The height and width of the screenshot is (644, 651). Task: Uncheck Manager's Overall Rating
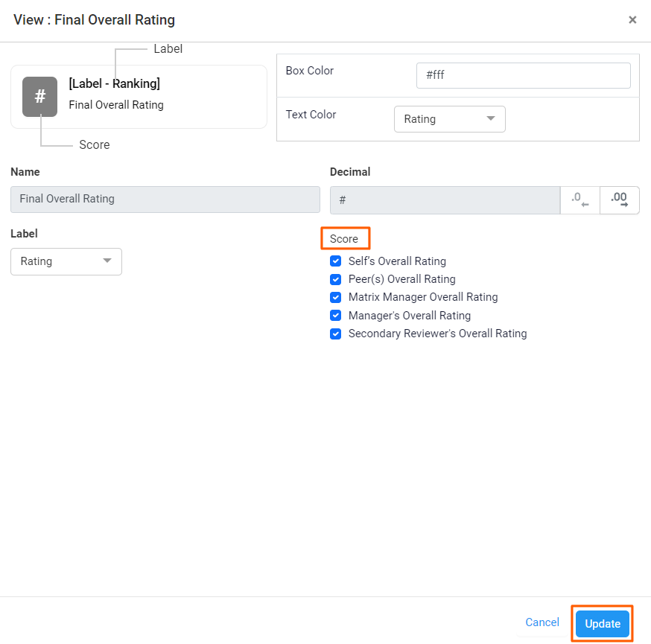click(x=335, y=315)
